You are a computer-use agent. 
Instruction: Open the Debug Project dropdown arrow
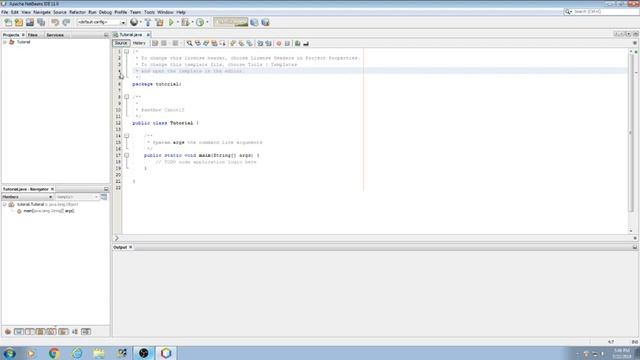pyautogui.click(x=192, y=22)
